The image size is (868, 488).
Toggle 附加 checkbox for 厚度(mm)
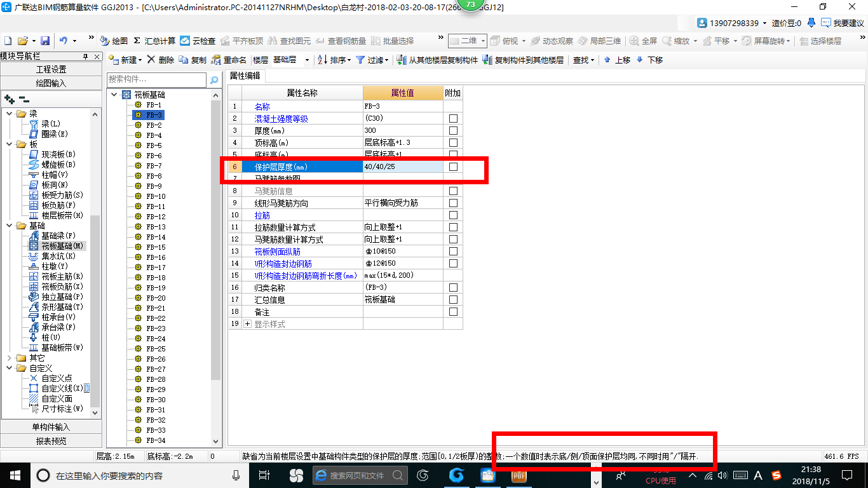point(453,130)
